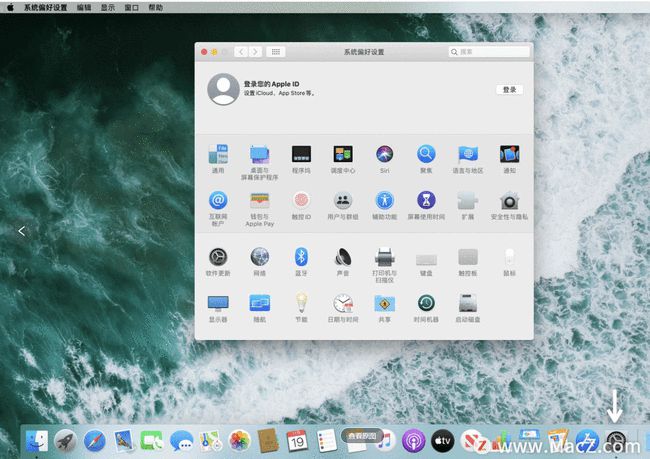Open the Apple menu
The height and width of the screenshot is (459, 650).
click(10, 7)
